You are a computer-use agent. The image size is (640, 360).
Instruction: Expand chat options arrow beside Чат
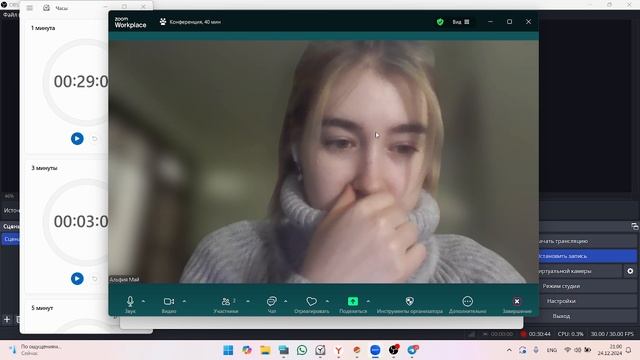[x=285, y=301]
